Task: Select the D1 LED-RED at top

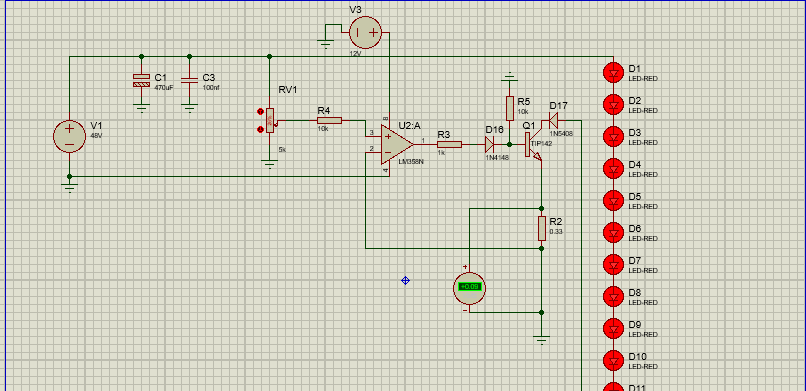Action: pyautogui.click(x=613, y=72)
